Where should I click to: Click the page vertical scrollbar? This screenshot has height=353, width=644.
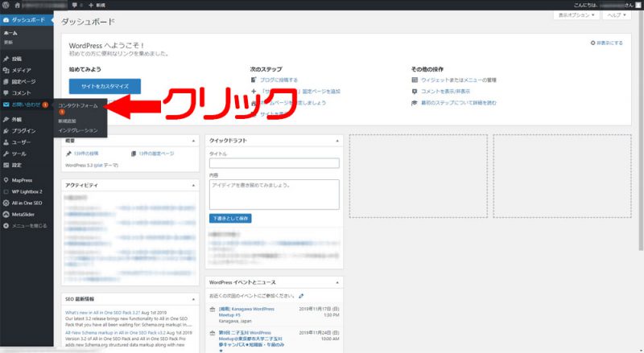[x=641, y=131]
